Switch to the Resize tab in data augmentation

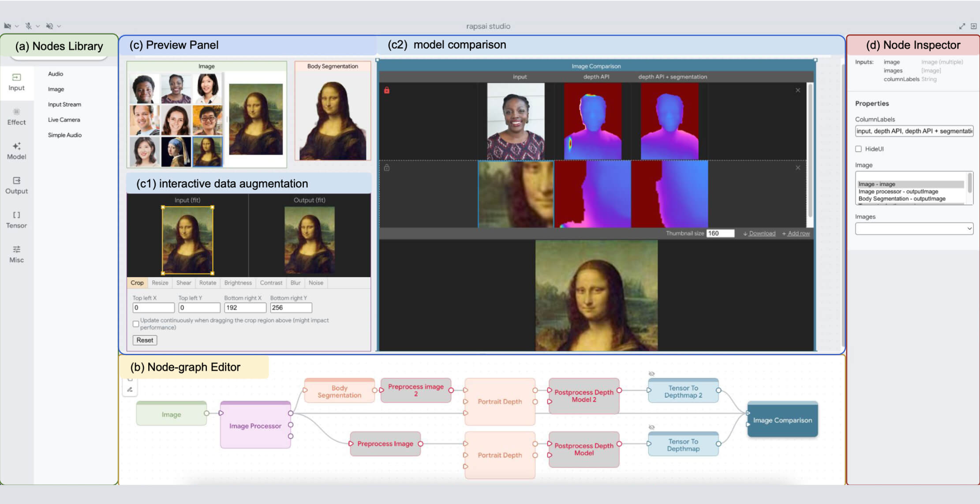pyautogui.click(x=160, y=283)
